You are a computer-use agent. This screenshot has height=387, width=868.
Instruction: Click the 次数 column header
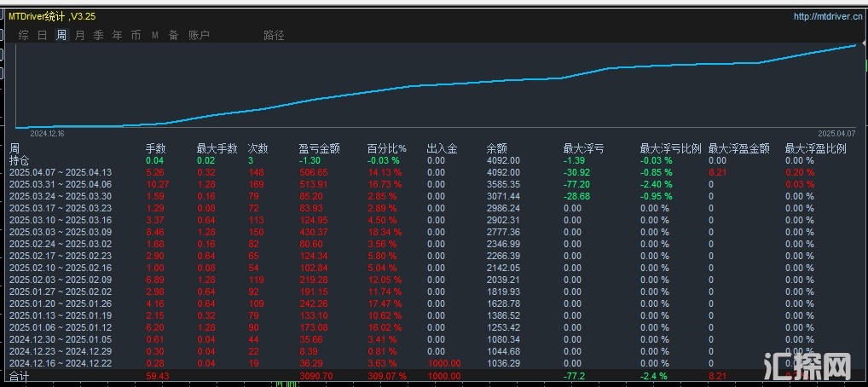click(258, 148)
